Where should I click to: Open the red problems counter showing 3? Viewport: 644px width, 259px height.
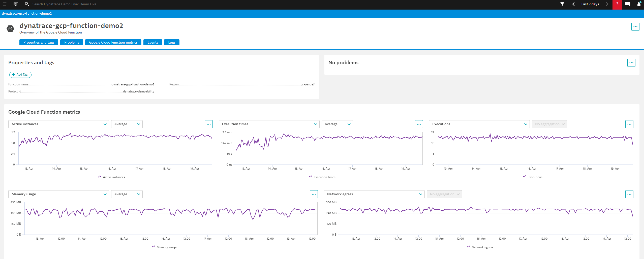(617, 4)
